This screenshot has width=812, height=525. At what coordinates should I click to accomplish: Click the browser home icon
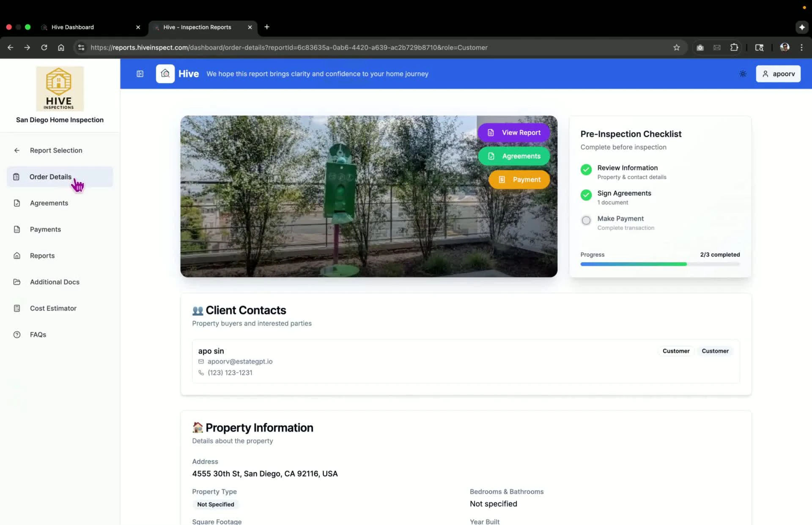coord(61,48)
